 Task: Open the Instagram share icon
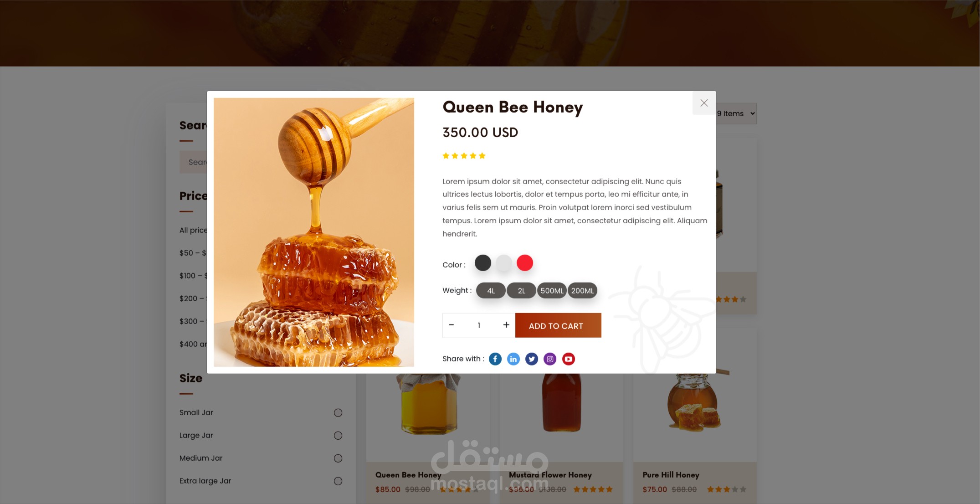[x=550, y=359]
